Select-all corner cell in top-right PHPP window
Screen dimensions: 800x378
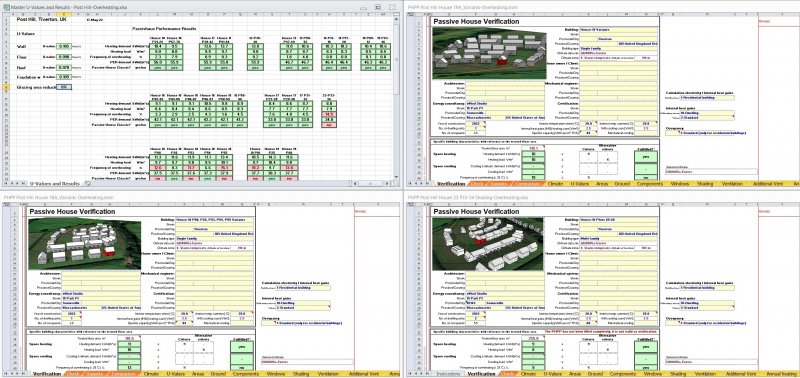pyautogui.click(x=410, y=14)
